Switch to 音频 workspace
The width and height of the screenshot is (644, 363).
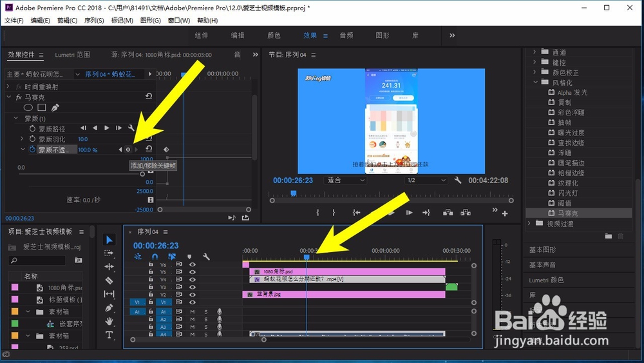click(346, 35)
